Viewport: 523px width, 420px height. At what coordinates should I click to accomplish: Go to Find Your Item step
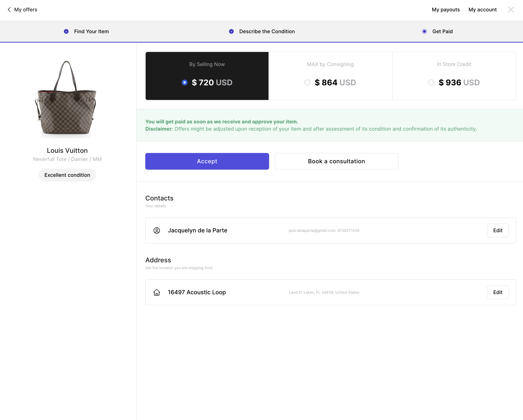pyautogui.click(x=91, y=32)
